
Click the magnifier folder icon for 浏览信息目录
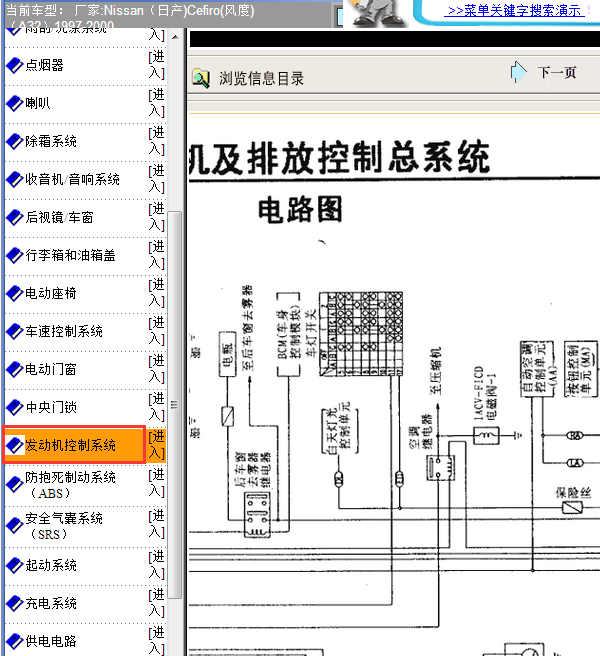201,79
